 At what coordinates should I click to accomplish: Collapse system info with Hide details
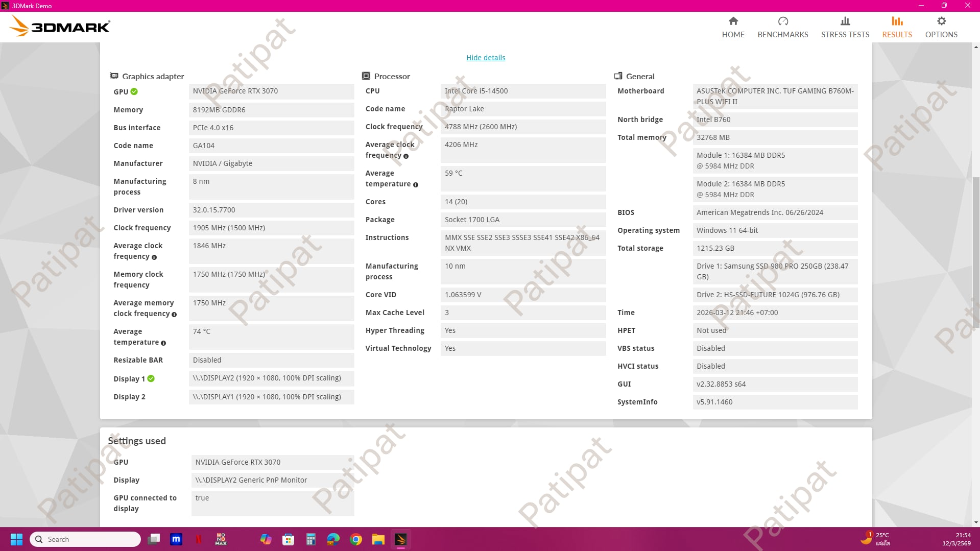point(485,58)
